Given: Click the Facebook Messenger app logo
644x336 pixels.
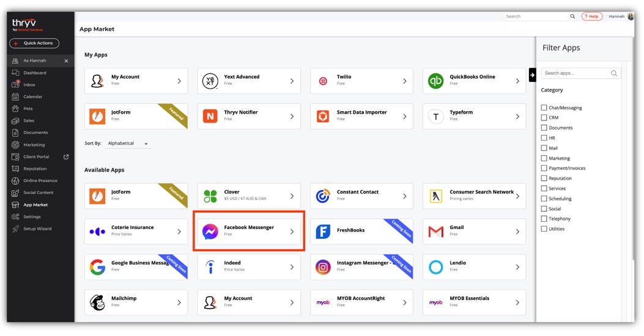Looking at the screenshot, I should pos(210,232).
